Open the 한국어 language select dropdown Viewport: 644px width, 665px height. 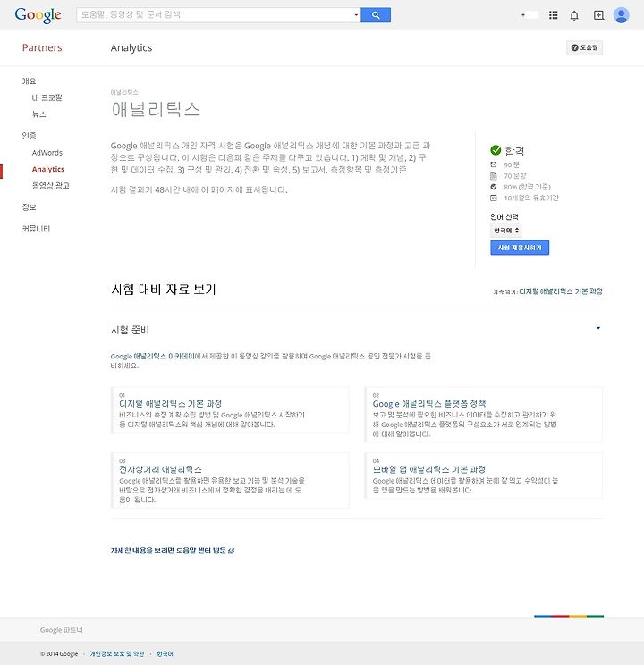point(506,231)
